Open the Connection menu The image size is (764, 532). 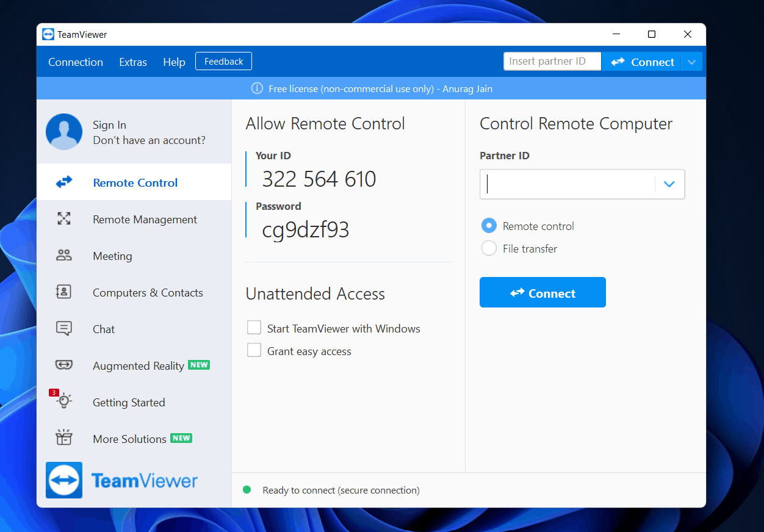(75, 62)
